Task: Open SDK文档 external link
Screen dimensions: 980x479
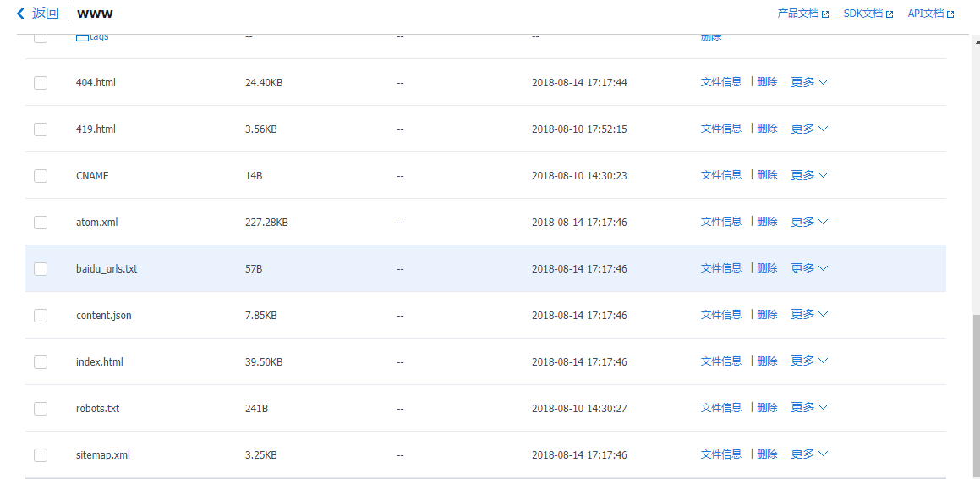Action: [868, 14]
